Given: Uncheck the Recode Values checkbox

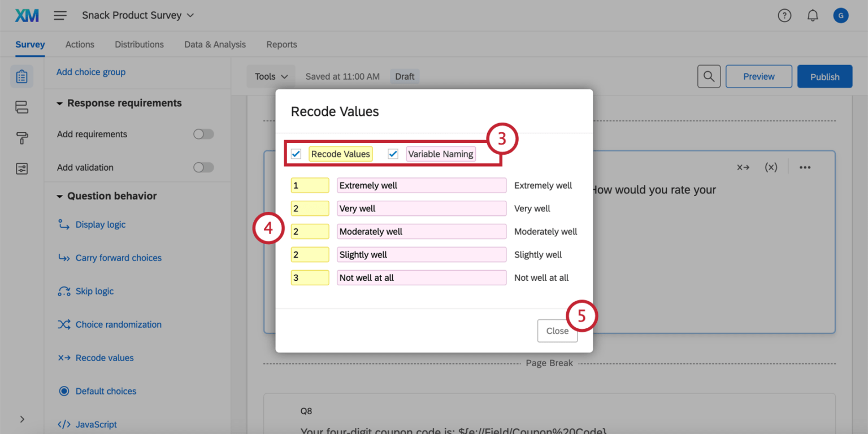Looking at the screenshot, I should 296,153.
